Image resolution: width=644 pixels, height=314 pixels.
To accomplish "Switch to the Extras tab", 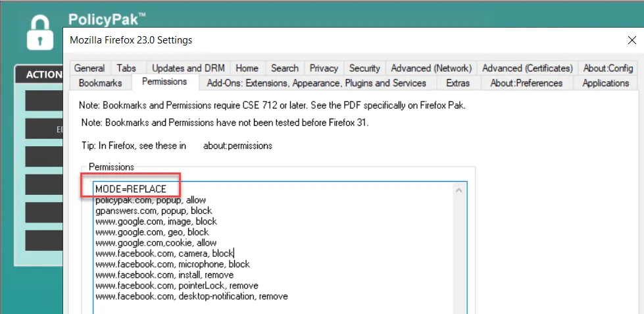I will 458,83.
